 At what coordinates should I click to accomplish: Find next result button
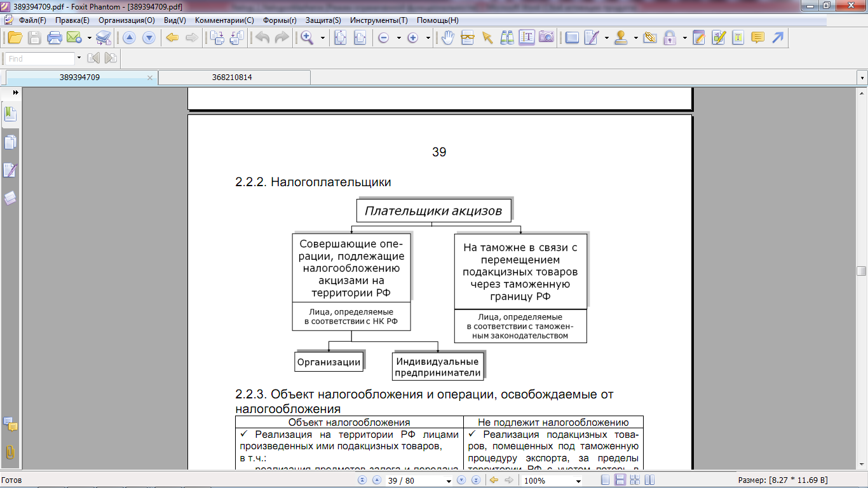[111, 58]
